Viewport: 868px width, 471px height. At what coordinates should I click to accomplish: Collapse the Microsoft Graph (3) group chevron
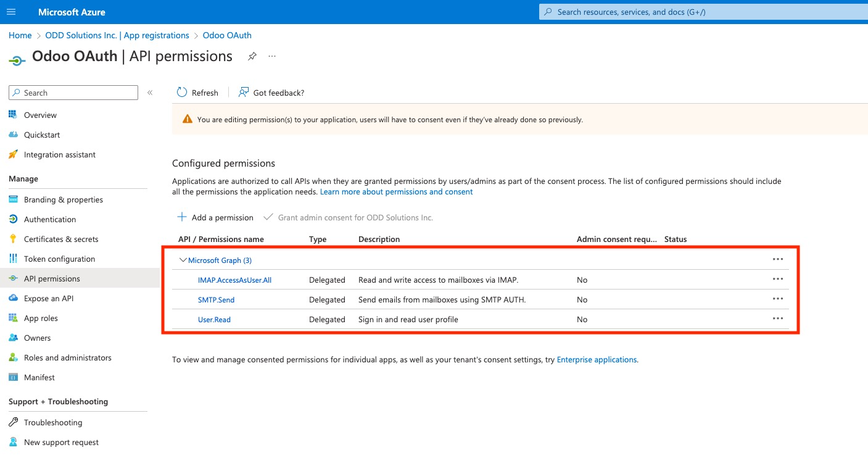click(x=183, y=261)
